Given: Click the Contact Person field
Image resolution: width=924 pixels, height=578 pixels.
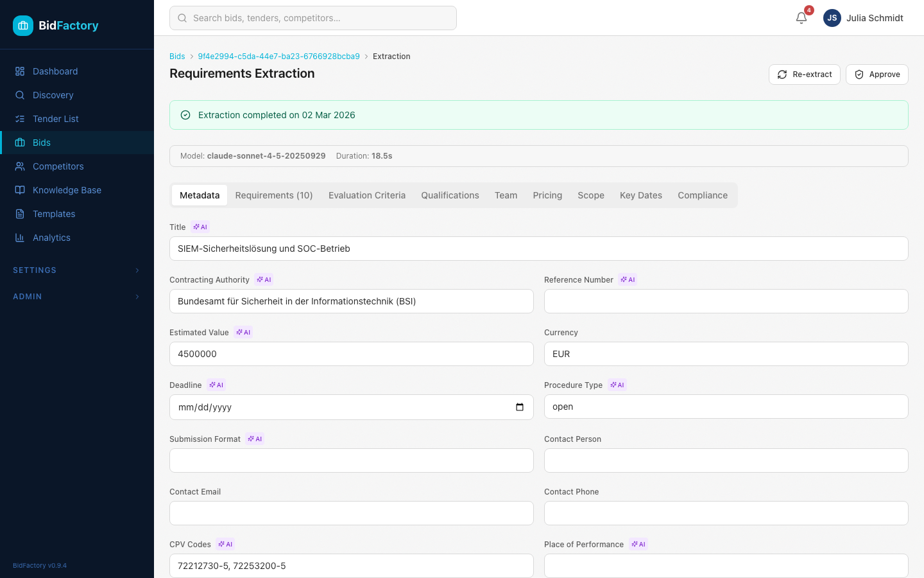Looking at the screenshot, I should click(726, 460).
